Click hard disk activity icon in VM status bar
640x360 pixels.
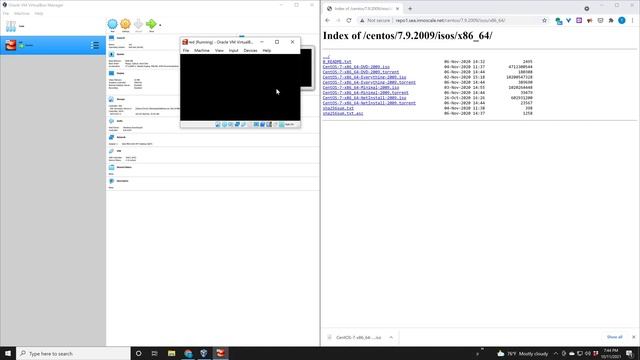click(218, 124)
